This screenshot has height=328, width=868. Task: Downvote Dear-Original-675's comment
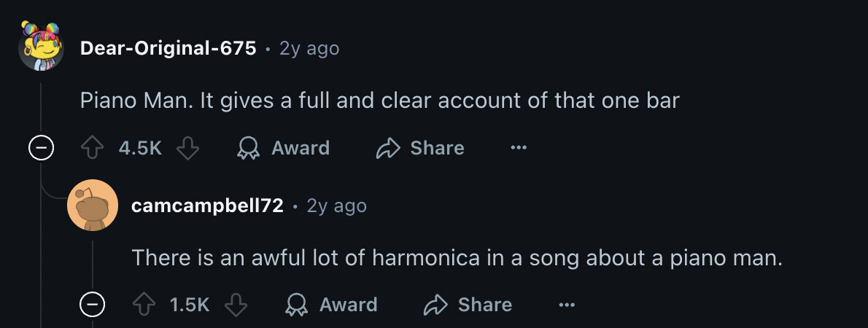pyautogui.click(x=188, y=148)
